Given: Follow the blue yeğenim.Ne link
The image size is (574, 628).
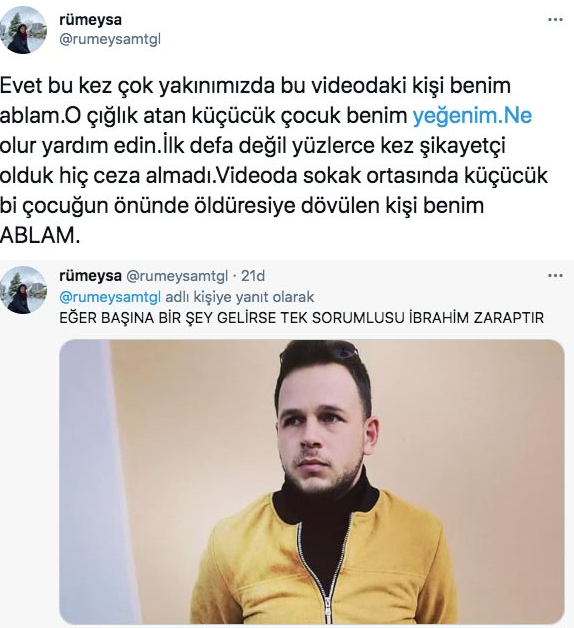Looking at the screenshot, I should click(x=472, y=116).
